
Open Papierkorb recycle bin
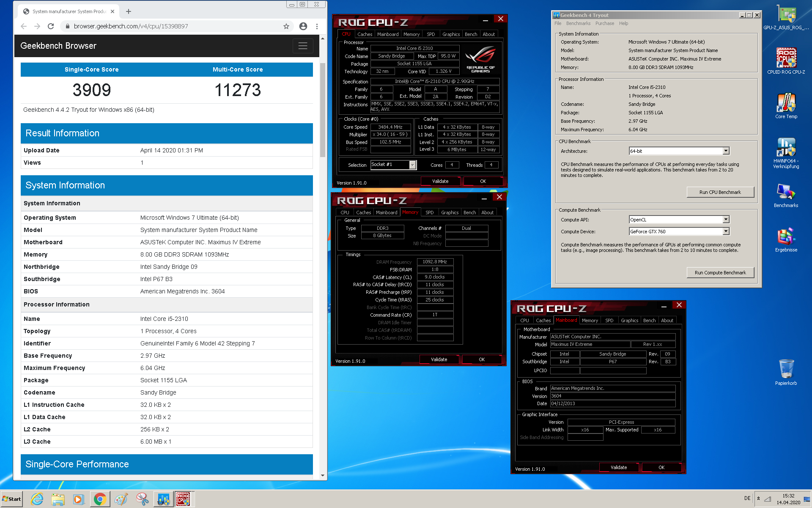click(786, 372)
